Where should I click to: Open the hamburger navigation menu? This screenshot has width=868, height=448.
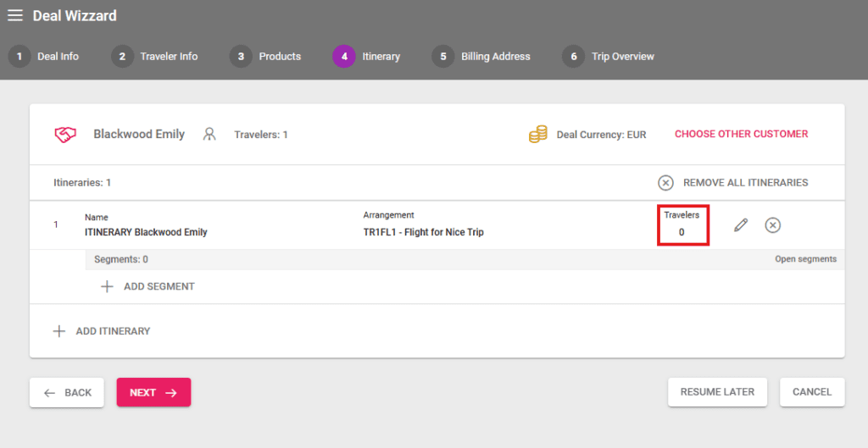coord(15,15)
